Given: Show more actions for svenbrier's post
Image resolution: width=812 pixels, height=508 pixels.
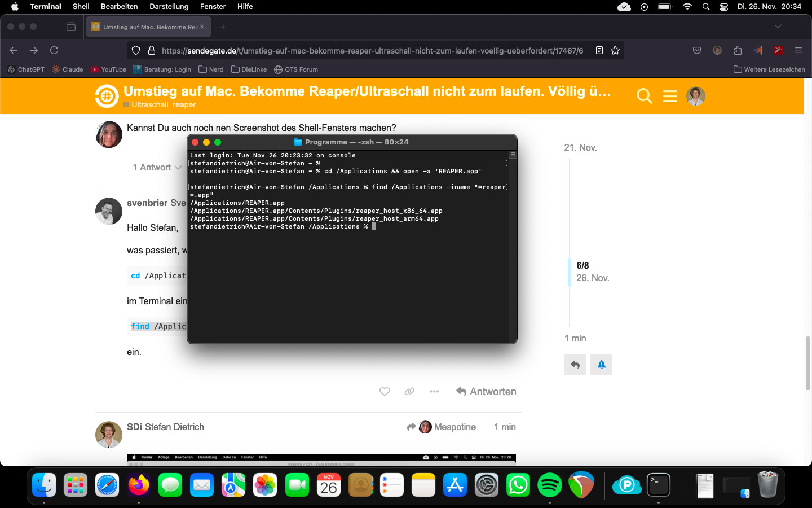Looking at the screenshot, I should click(x=434, y=391).
